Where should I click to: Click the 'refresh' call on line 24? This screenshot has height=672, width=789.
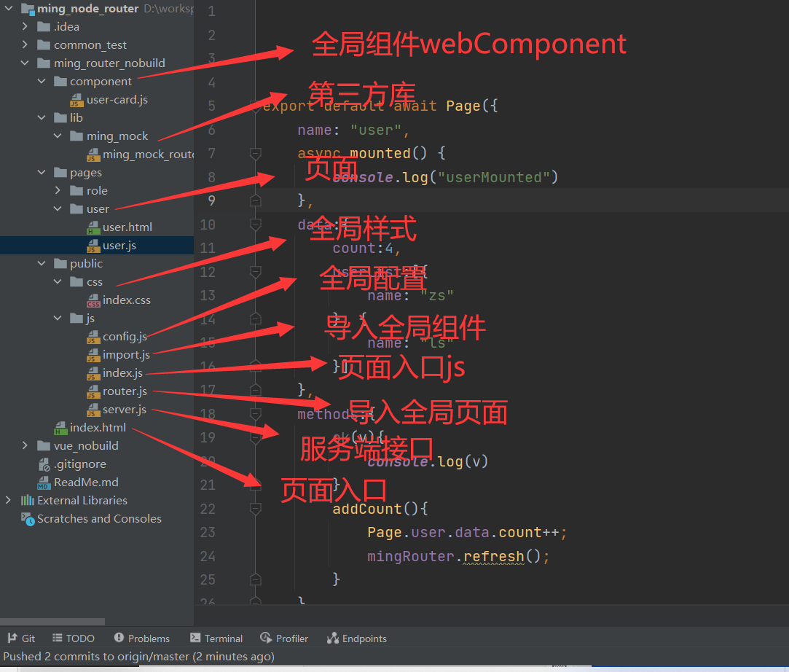(x=494, y=556)
